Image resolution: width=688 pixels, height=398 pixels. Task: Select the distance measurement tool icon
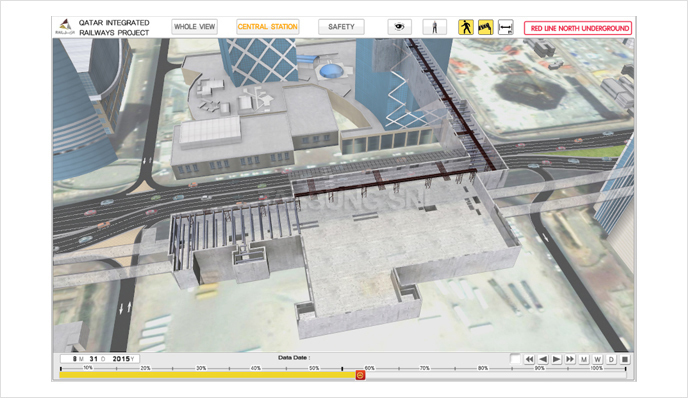(x=506, y=27)
